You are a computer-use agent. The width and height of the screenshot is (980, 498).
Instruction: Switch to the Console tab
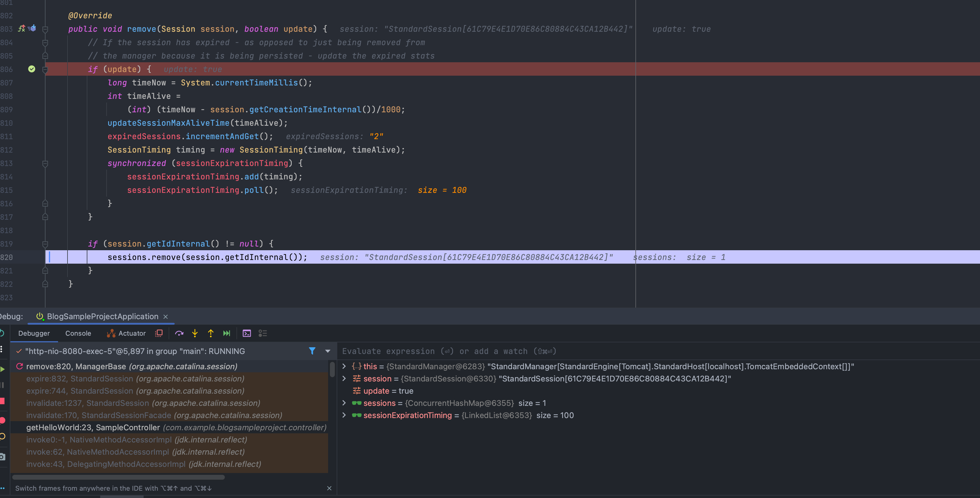(78, 334)
